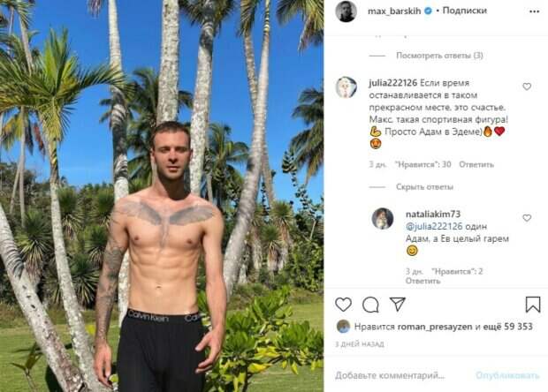The width and height of the screenshot is (548, 392).
Task: Like the post with heart icon
Action: tap(343, 305)
